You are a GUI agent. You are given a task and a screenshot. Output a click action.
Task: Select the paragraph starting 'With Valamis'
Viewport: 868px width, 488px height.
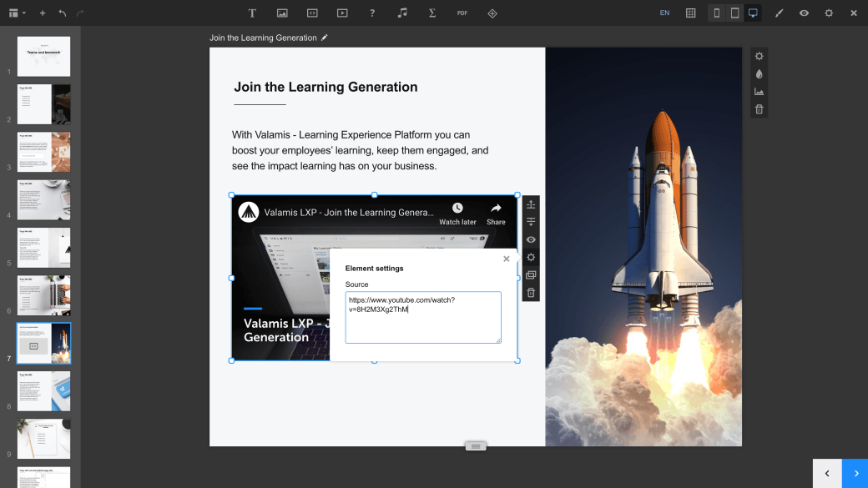[x=361, y=150]
